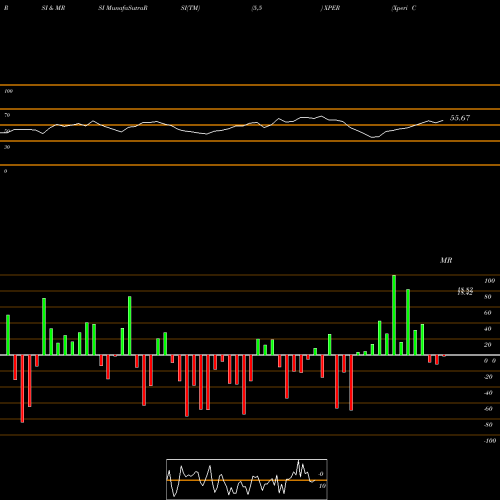
Task: Click MR axis label -40
Action: point(488,393)
